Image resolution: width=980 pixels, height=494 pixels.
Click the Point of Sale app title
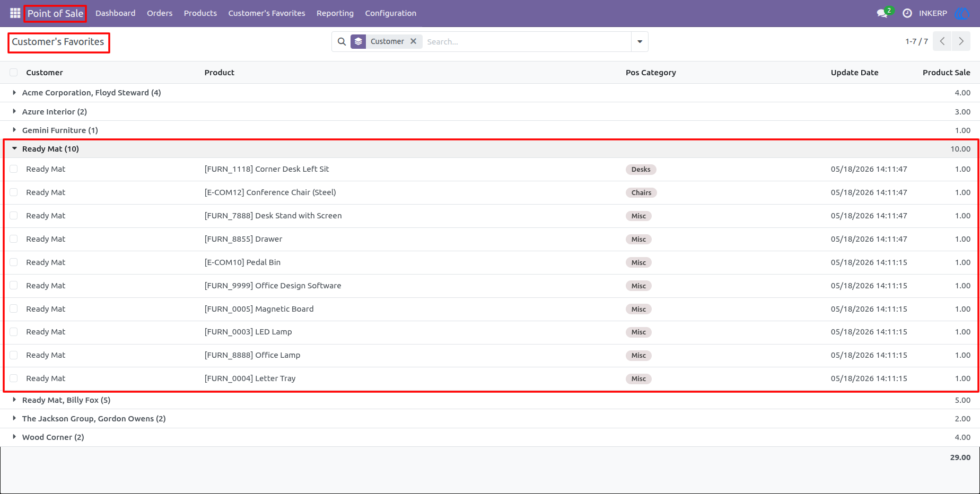pyautogui.click(x=55, y=13)
